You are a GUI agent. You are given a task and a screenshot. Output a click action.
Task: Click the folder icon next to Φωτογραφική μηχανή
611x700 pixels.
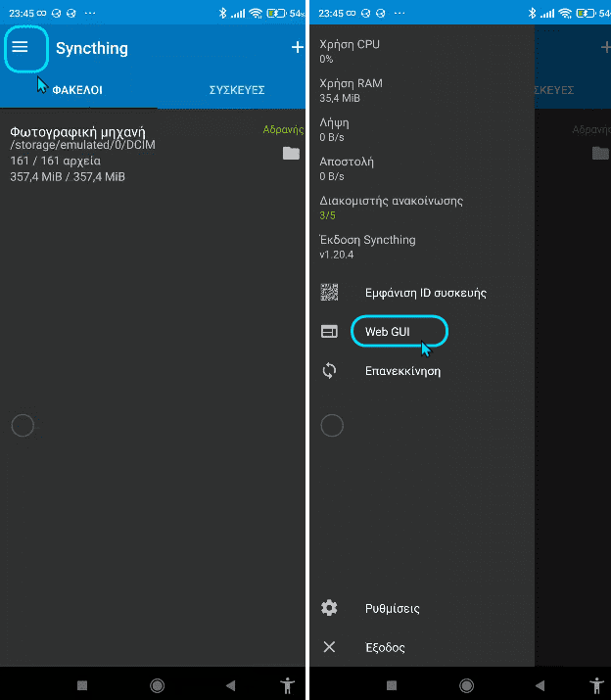coord(291,153)
